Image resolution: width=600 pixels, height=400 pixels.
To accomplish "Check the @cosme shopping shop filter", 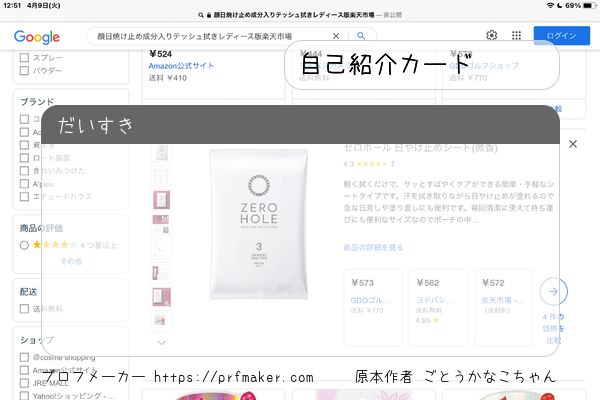I will click(x=24, y=357).
